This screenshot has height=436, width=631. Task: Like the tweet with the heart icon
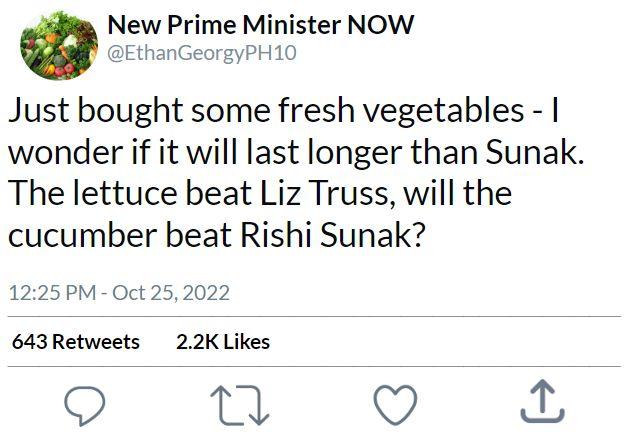pos(394,403)
